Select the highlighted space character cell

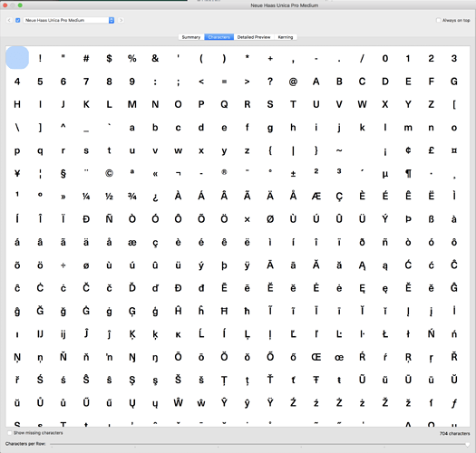[x=17, y=58]
